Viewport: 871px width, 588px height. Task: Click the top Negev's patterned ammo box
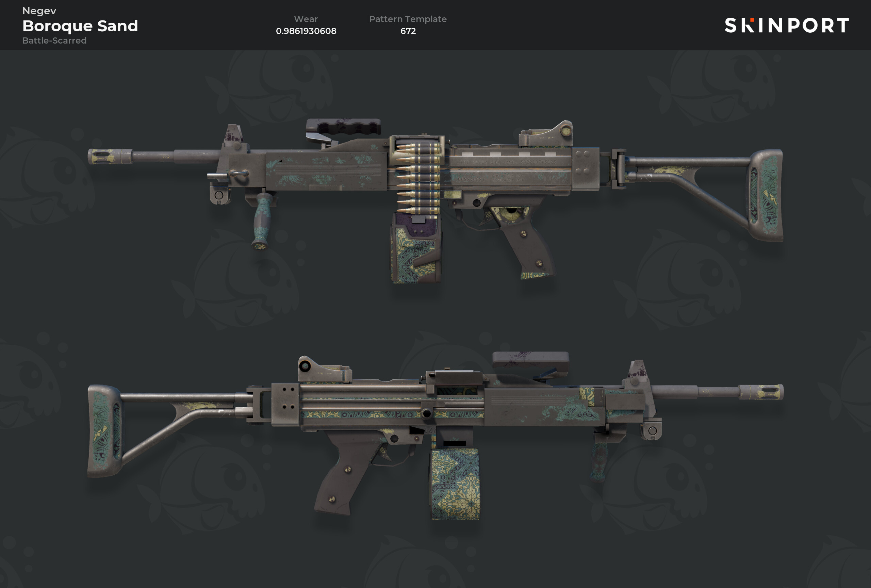pos(416,249)
